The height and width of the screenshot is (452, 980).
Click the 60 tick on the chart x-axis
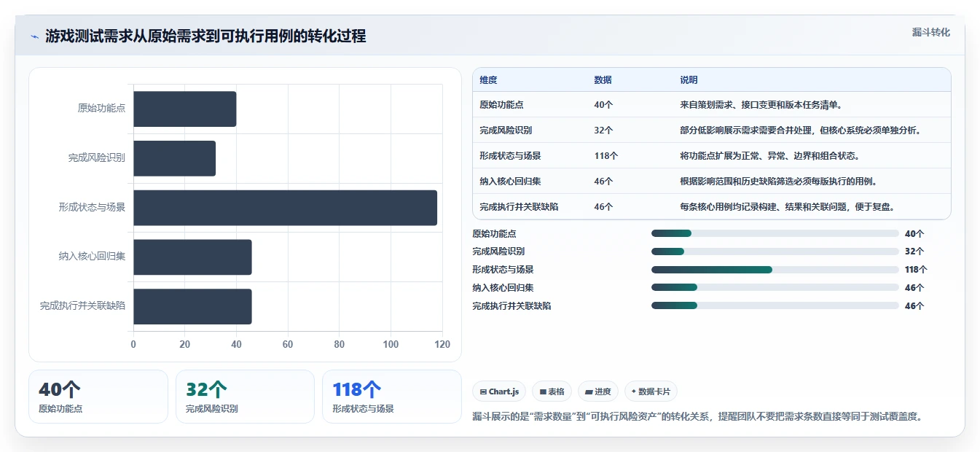288,345
